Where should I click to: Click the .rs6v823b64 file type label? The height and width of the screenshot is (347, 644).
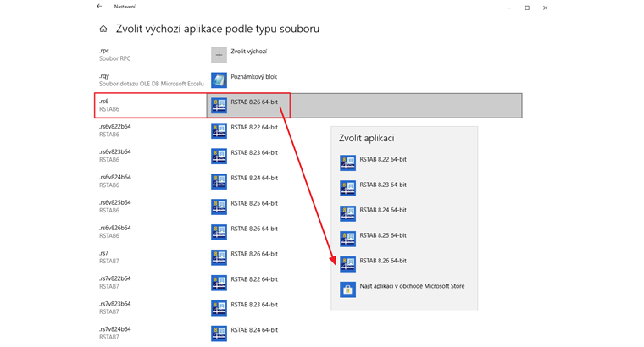point(115,152)
